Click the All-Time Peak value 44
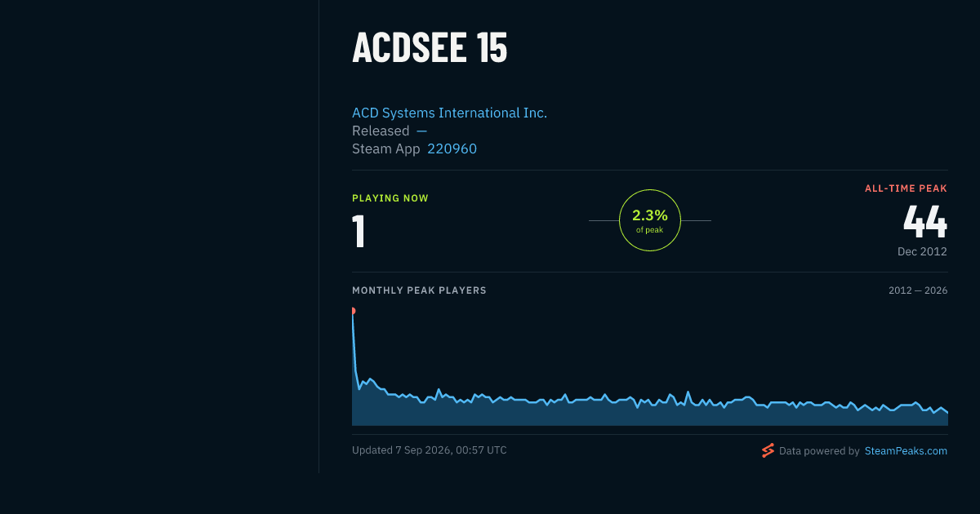 [925, 220]
